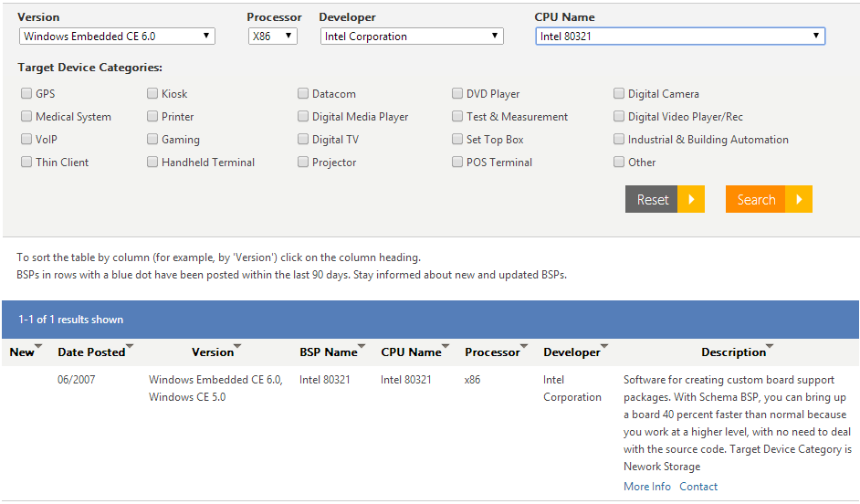860x504 pixels.
Task: Select the Kiosk checkbox
Action: coord(152,93)
